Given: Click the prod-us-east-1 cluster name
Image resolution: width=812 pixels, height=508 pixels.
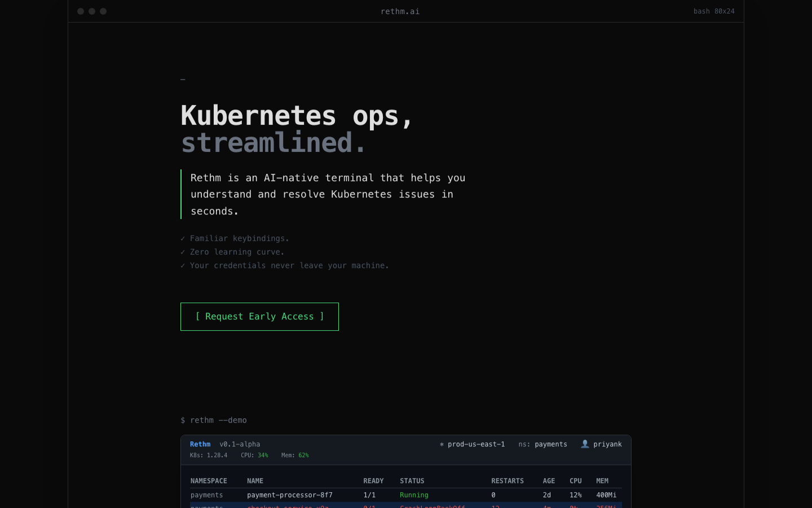Looking at the screenshot, I should click(476, 444).
